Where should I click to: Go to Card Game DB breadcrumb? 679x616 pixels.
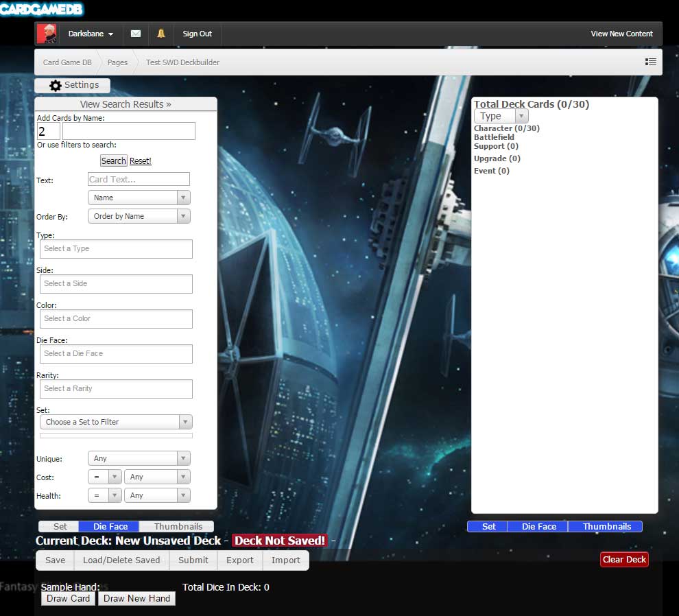tap(67, 62)
